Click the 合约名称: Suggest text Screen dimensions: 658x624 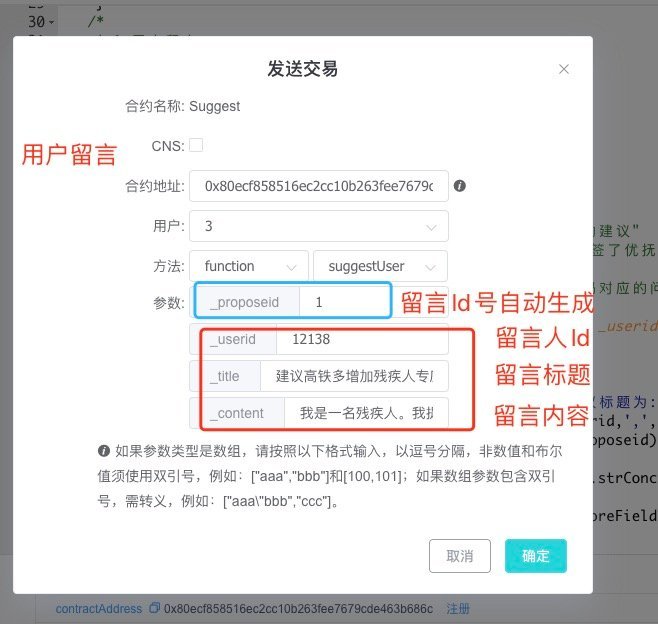tap(183, 106)
